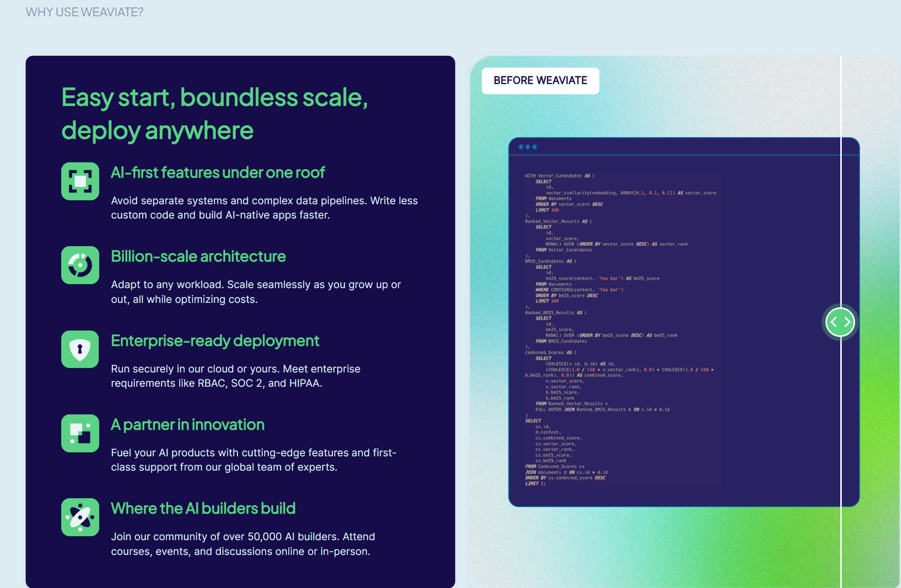Click the '50,000 AI builders' community description
Image resolution: width=901 pixels, height=588 pixels.
pos(242,544)
